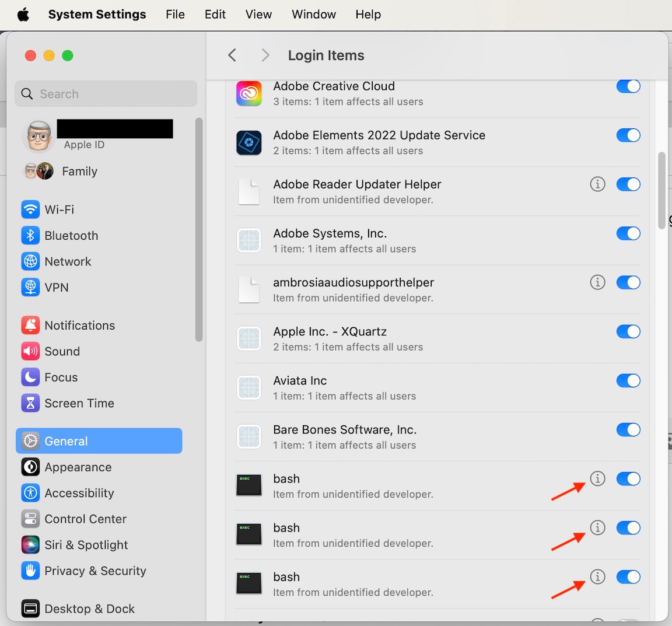Open the System Settings menu
This screenshot has width=672, height=626.
97,15
